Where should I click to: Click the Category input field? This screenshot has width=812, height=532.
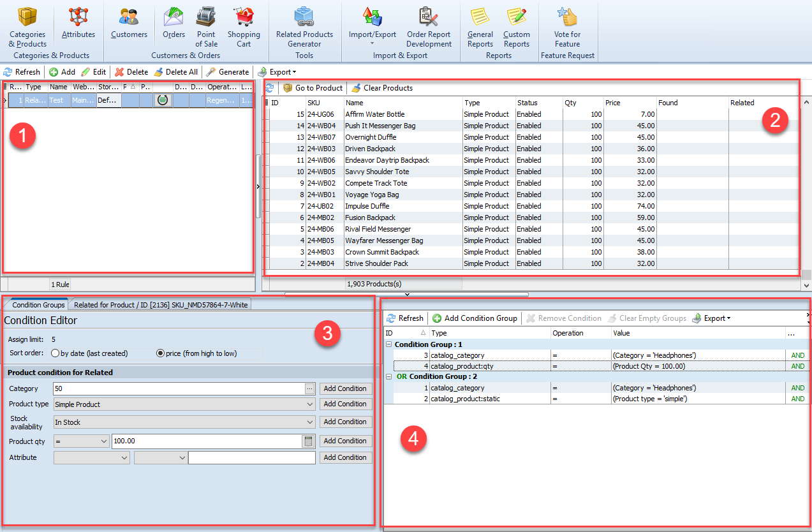(x=179, y=388)
